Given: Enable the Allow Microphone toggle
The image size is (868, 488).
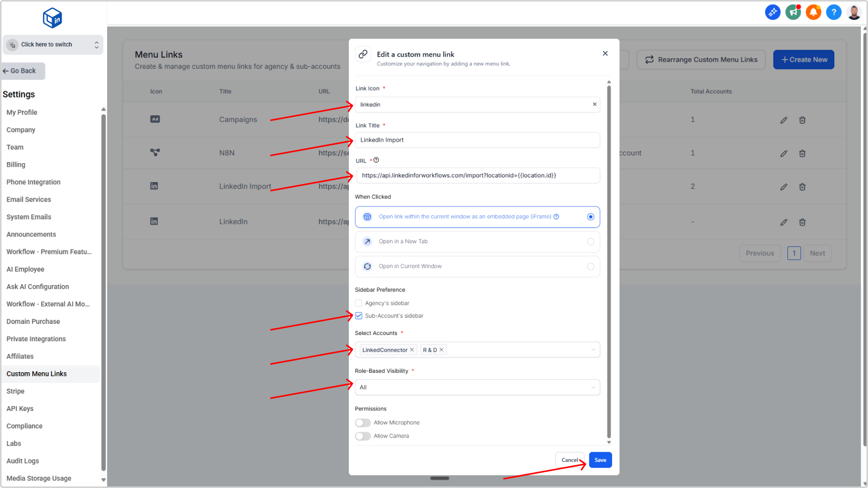Looking at the screenshot, I should coord(363,423).
